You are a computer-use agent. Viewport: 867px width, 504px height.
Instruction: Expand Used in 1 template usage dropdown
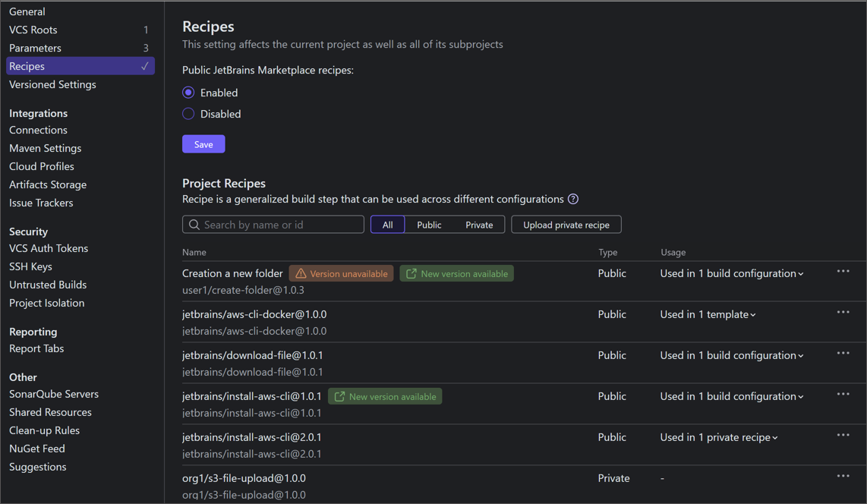point(706,313)
